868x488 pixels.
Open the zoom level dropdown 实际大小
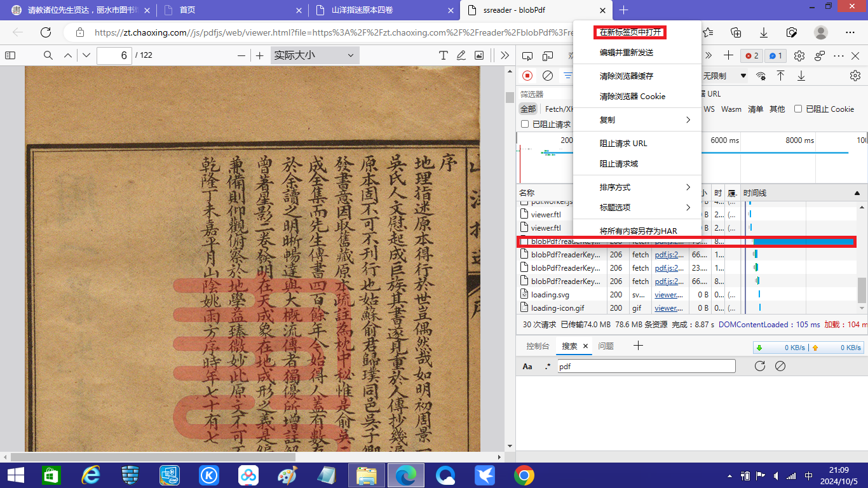(x=315, y=55)
